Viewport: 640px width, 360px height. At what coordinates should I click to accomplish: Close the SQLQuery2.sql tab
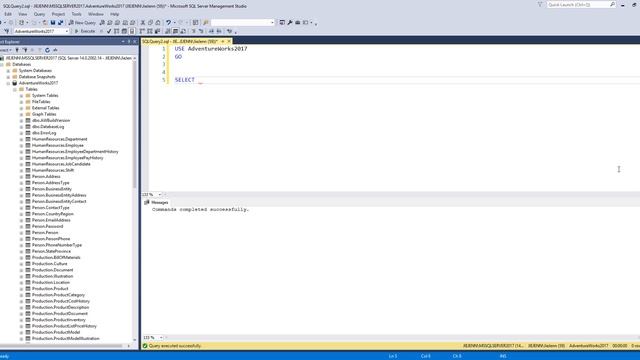(x=229, y=41)
